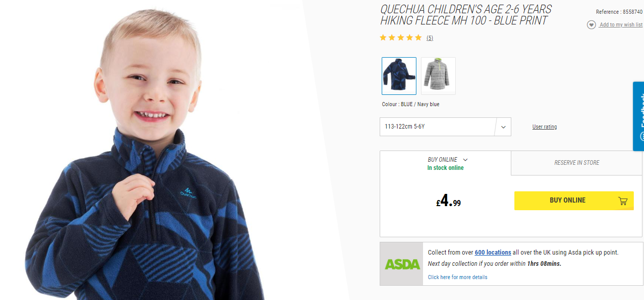Select the blue navy fleece colour thumbnail
This screenshot has width=644, height=300.
pyautogui.click(x=399, y=76)
